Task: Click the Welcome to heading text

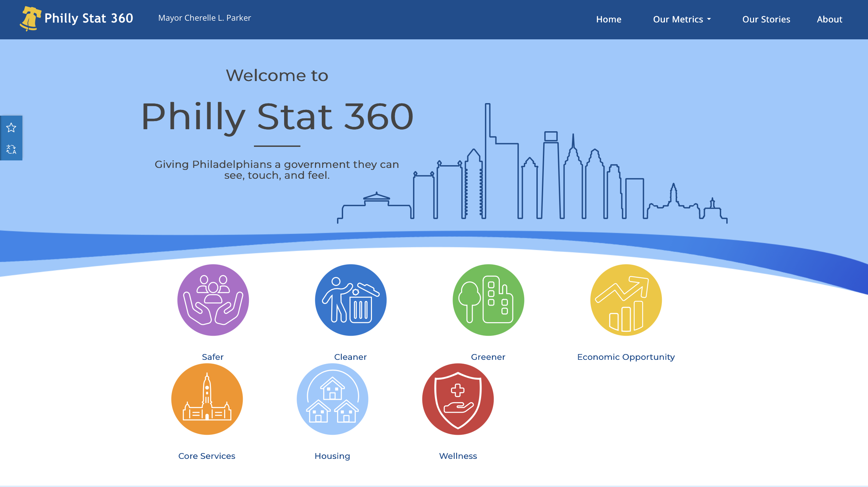Action: pyautogui.click(x=277, y=75)
